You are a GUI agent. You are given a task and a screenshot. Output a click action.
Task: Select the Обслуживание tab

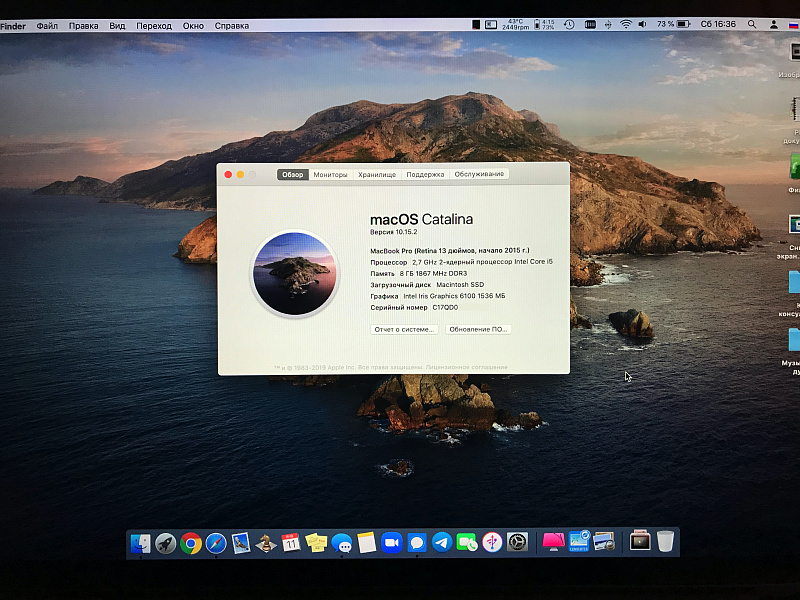pos(479,174)
